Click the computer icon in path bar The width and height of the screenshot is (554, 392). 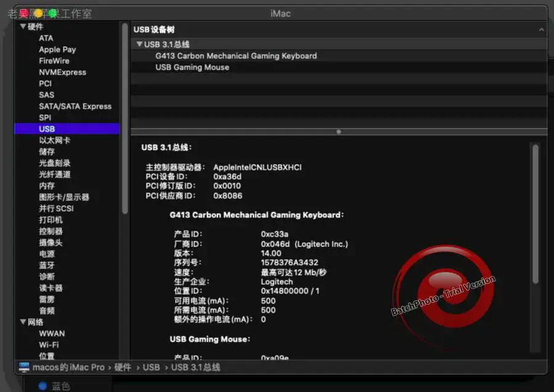click(x=24, y=367)
